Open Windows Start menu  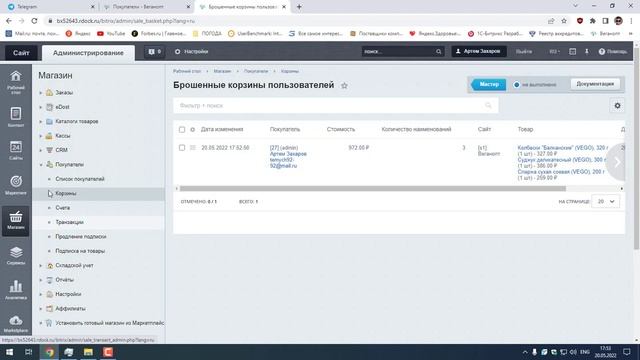pyautogui.click(x=9, y=352)
